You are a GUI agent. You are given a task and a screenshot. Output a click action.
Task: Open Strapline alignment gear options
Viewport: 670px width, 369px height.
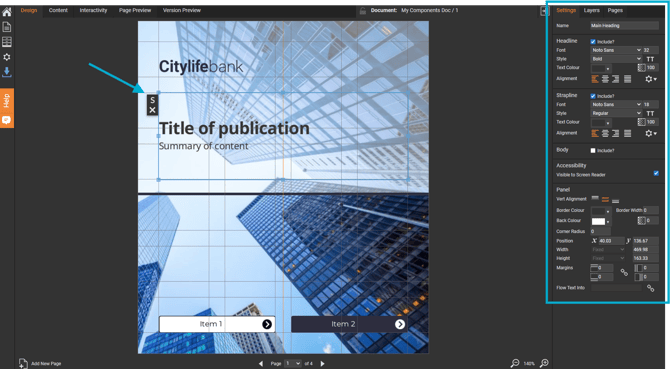click(x=651, y=133)
